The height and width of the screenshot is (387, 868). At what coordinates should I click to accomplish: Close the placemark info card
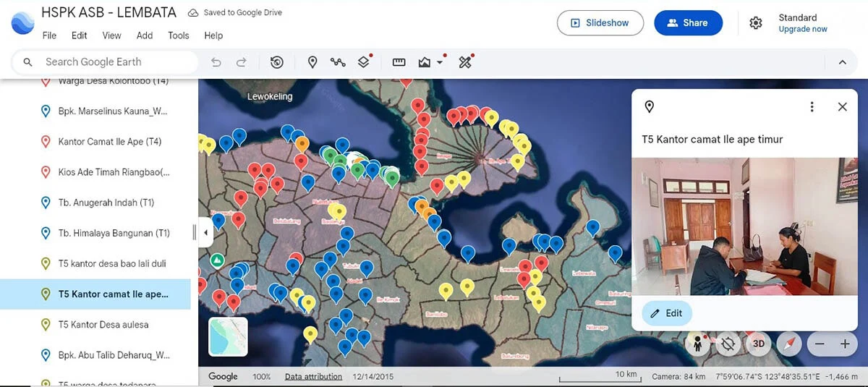(x=842, y=107)
